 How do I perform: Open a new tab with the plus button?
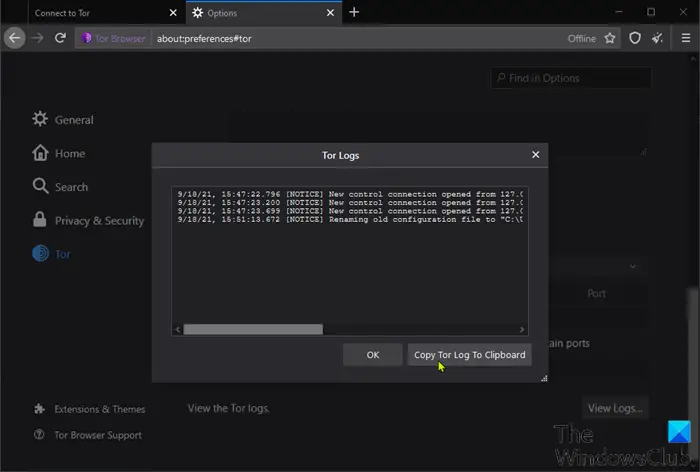point(354,12)
